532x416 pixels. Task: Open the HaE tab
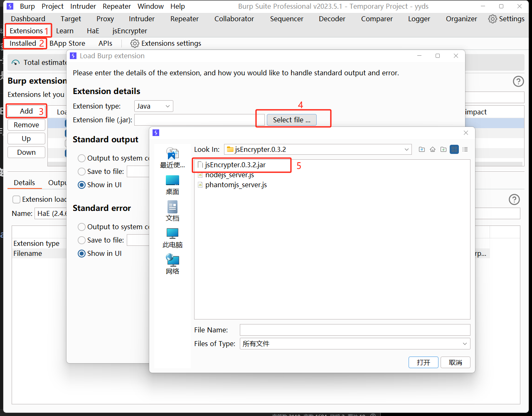(x=93, y=31)
